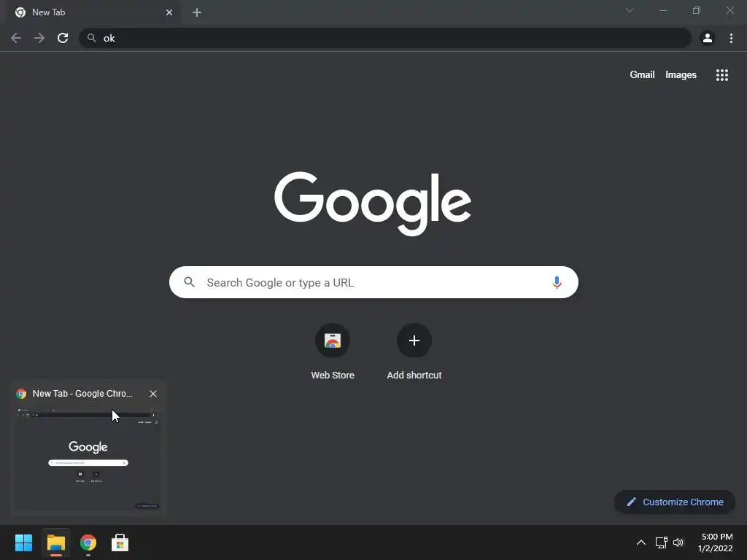Open the network status tray icon

click(x=661, y=542)
